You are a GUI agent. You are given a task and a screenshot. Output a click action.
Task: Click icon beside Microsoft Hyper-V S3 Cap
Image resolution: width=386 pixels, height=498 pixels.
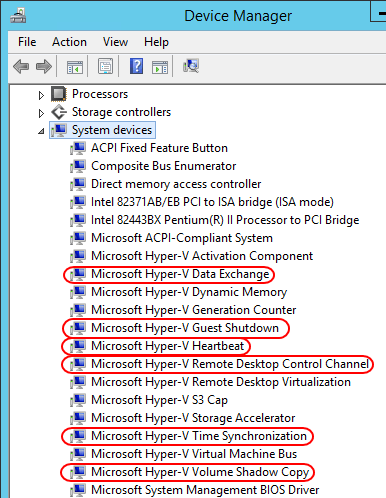point(78,400)
